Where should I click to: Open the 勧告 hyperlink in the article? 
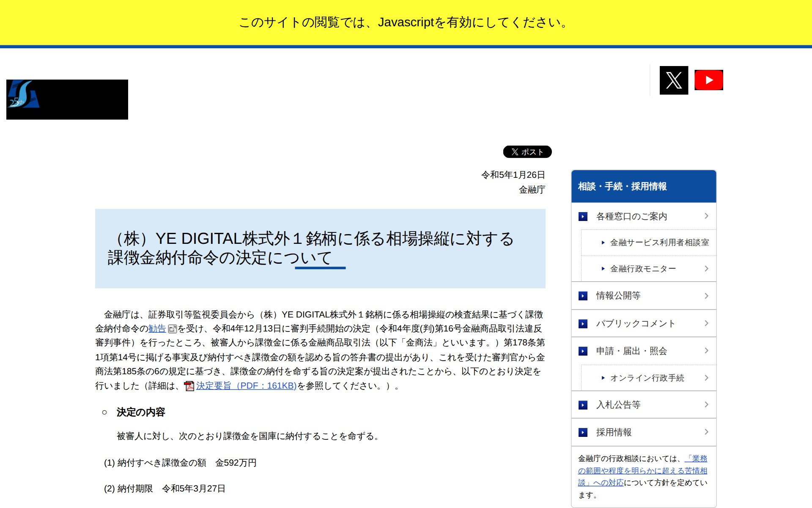(x=157, y=329)
